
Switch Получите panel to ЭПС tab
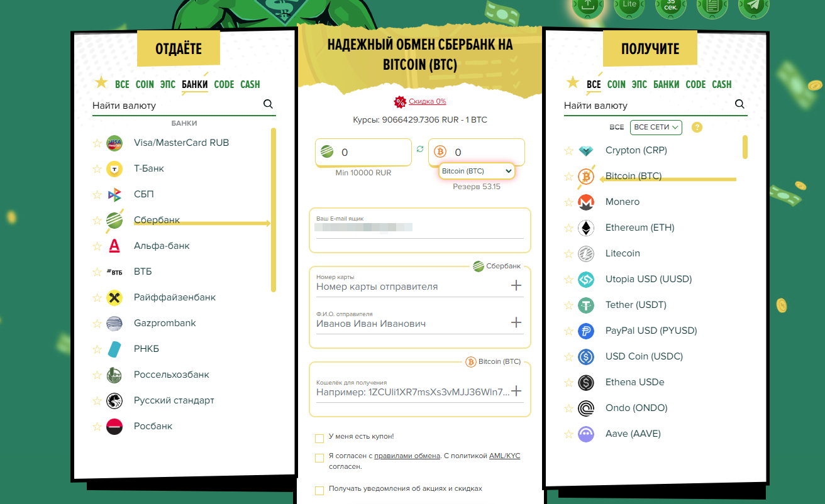[x=640, y=84]
